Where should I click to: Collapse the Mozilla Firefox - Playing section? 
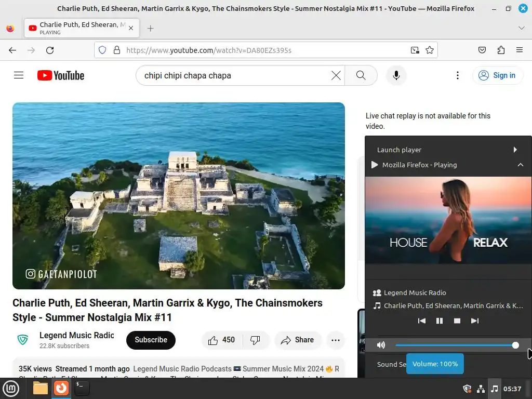pyautogui.click(x=520, y=165)
